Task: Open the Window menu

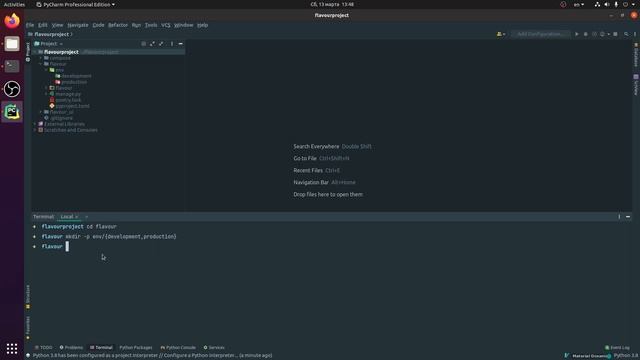Action: pyautogui.click(x=184, y=25)
